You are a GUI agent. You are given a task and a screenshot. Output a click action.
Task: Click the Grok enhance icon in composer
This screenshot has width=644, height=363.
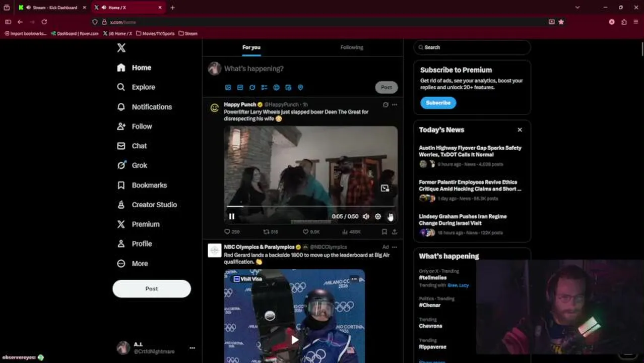click(x=252, y=87)
